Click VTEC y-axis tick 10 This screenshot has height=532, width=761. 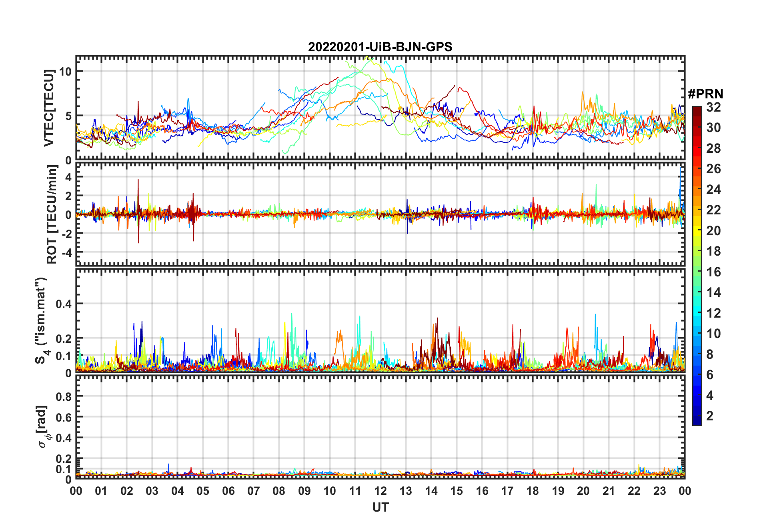pos(65,71)
